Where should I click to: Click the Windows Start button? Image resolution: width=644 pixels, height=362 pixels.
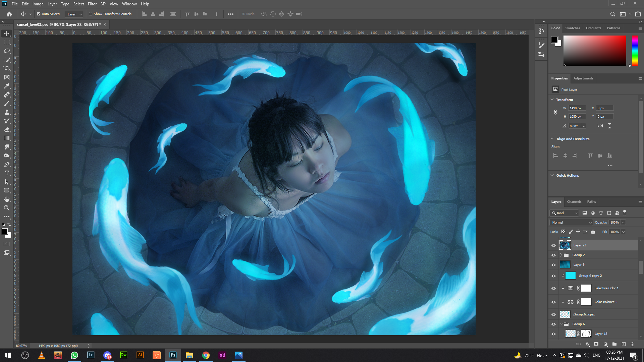8,355
